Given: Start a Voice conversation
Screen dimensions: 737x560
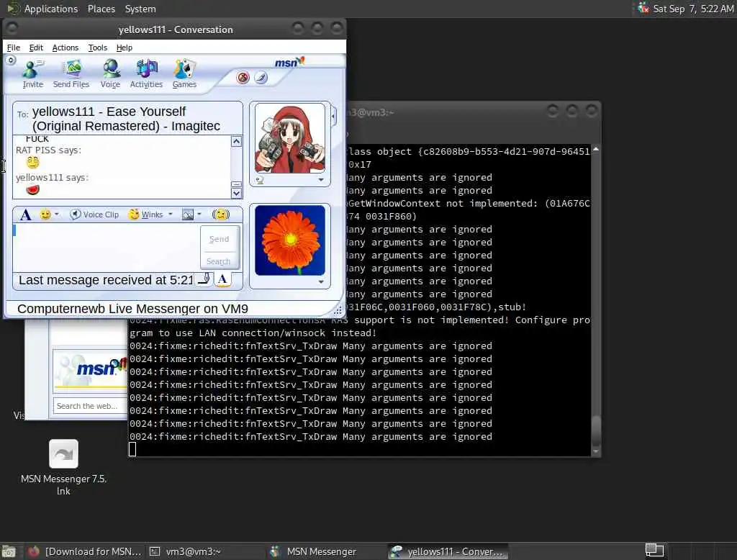Looking at the screenshot, I should coord(110,74).
